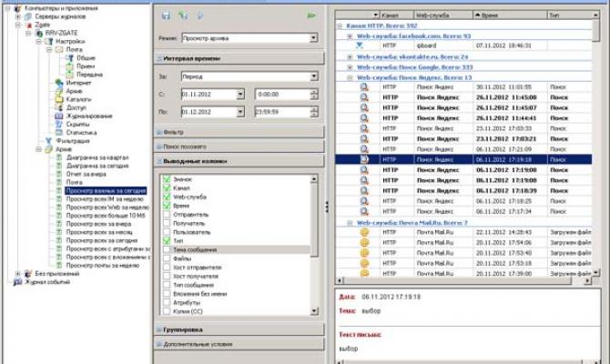The height and width of the screenshot is (364, 610).
Task: Check the Отправитель column checkbox
Action: pyautogui.click(x=167, y=214)
